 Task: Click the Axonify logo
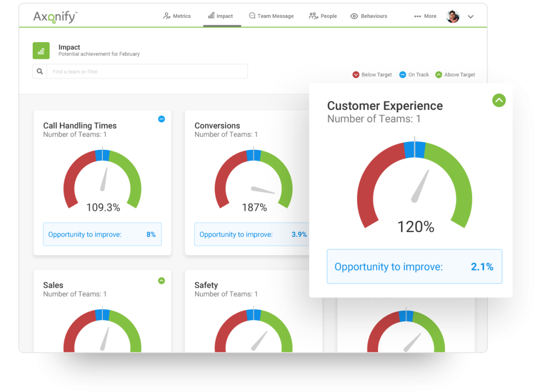[x=55, y=16]
